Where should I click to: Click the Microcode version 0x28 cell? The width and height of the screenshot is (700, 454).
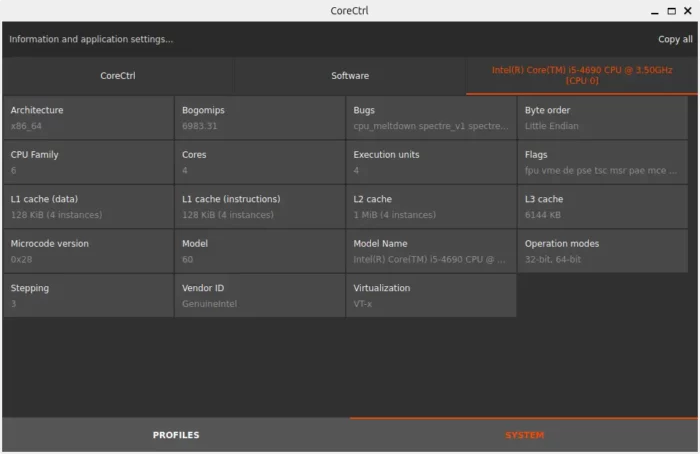pos(88,251)
